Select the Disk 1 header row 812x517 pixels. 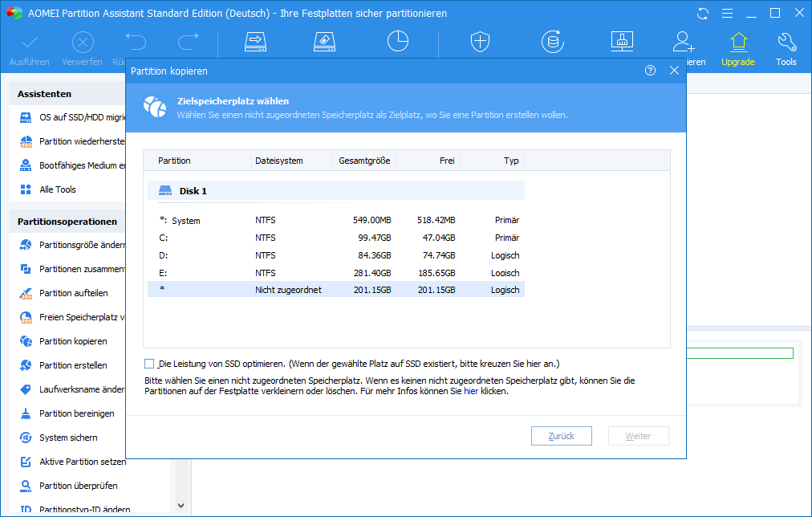point(336,190)
